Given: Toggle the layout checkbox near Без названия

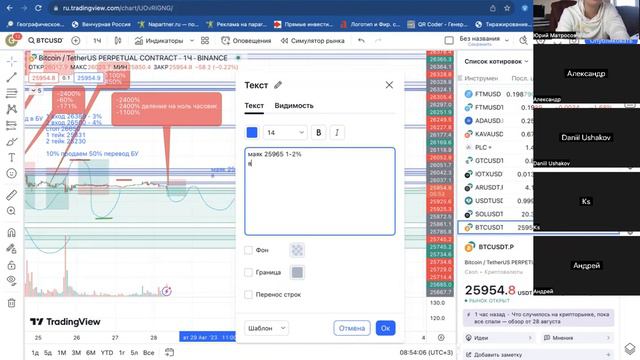Looking at the screenshot, I should (x=449, y=40).
